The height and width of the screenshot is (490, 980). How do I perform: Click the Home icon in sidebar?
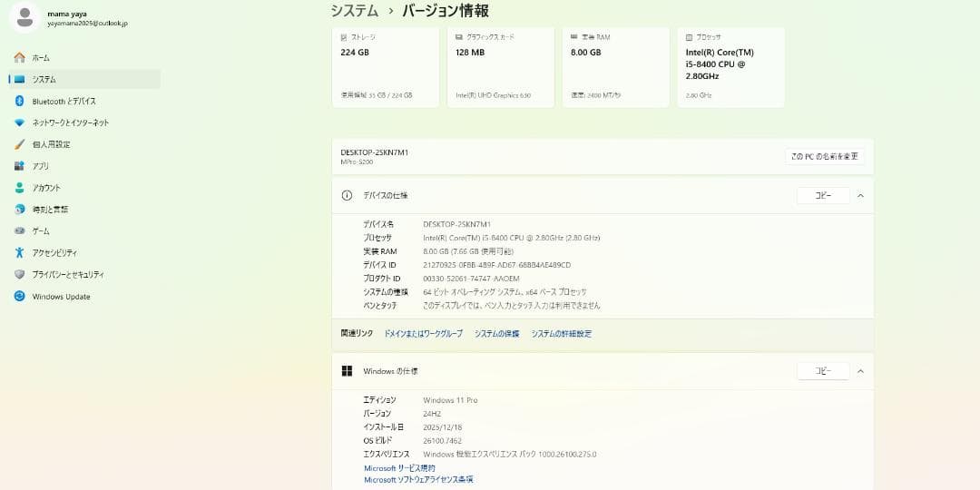19,58
